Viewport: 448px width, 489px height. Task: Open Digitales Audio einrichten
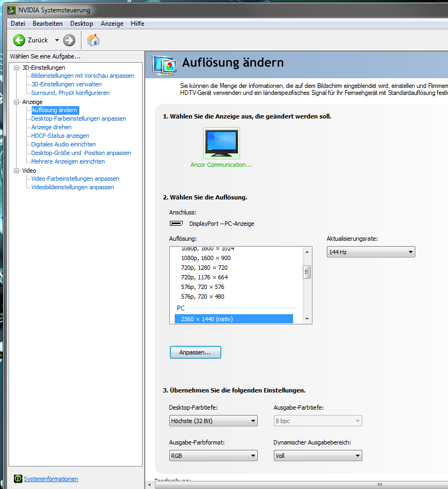click(63, 144)
